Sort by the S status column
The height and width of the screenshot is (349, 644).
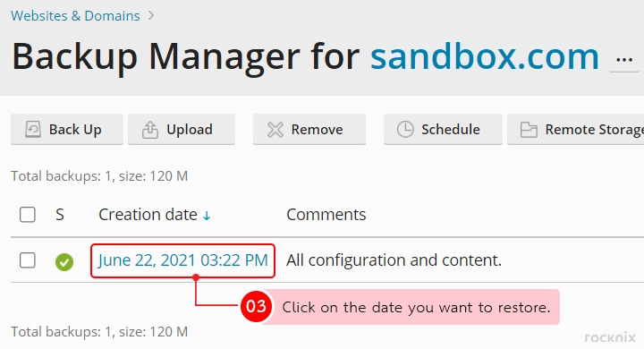(60, 215)
